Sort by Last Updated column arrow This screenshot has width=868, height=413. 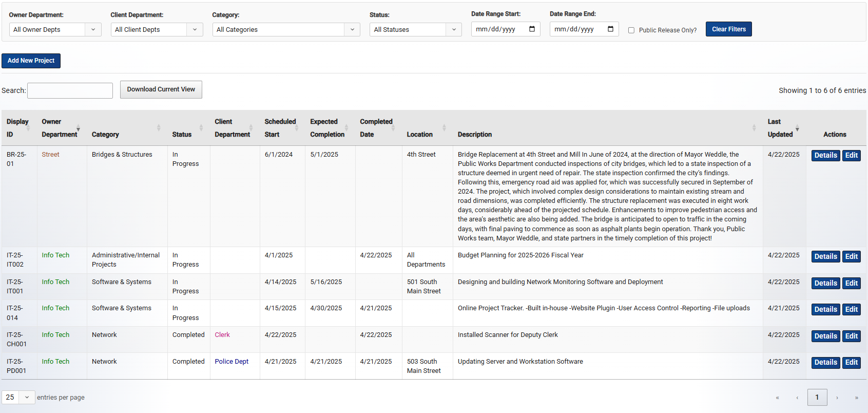click(797, 128)
